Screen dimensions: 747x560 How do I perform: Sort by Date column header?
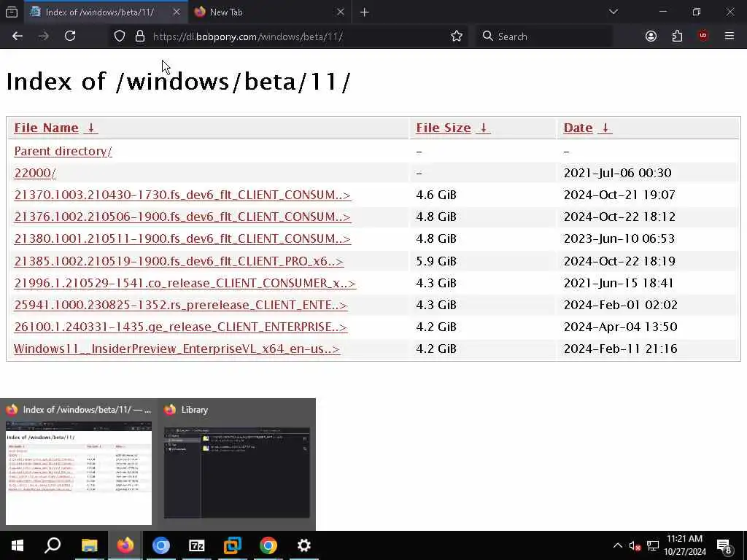point(578,128)
